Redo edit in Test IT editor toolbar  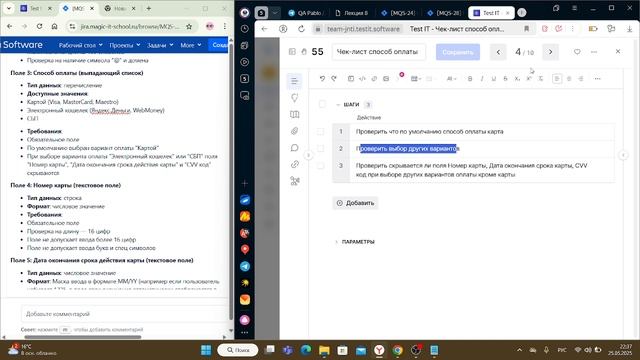pyautogui.click(x=334, y=78)
